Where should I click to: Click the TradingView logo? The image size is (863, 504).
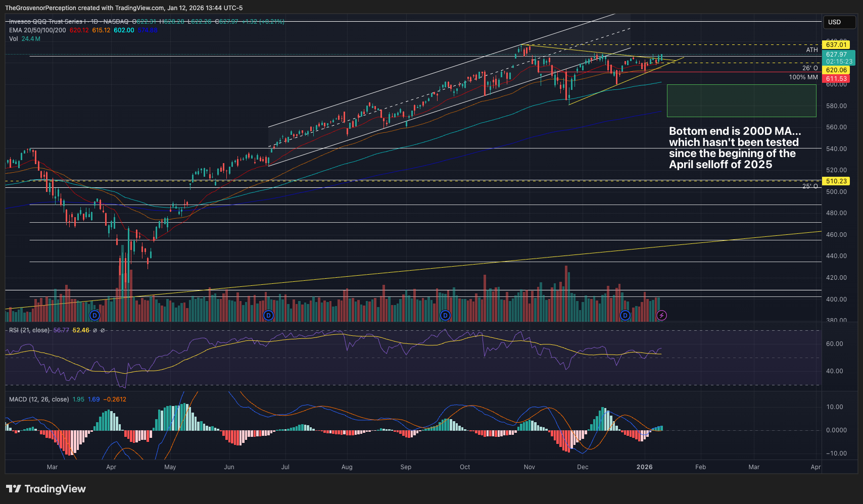46,489
